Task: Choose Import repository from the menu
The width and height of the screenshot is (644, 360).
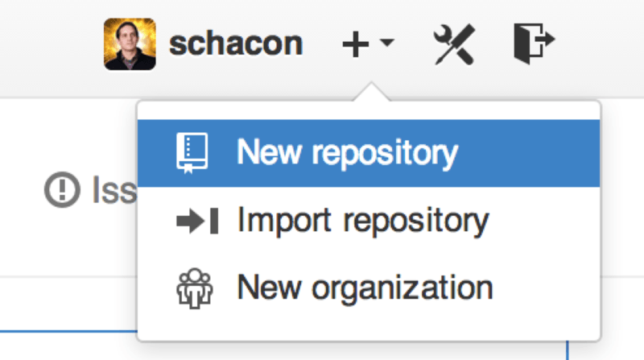Action: pyautogui.click(x=362, y=220)
